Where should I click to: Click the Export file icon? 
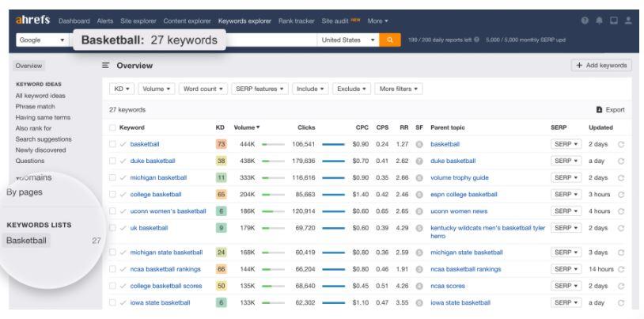point(599,110)
